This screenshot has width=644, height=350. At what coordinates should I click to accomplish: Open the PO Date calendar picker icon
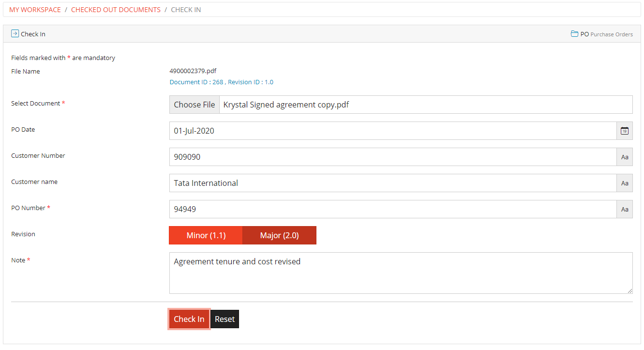(x=625, y=131)
